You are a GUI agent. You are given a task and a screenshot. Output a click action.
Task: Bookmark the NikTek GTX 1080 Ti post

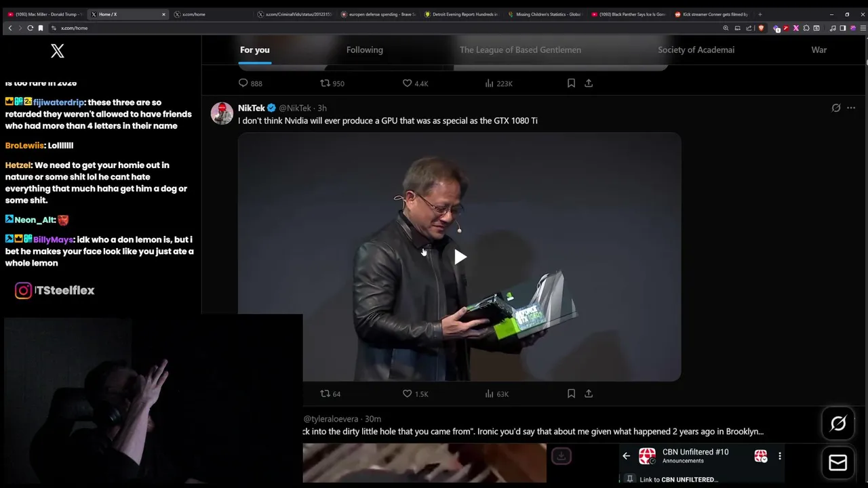click(571, 394)
